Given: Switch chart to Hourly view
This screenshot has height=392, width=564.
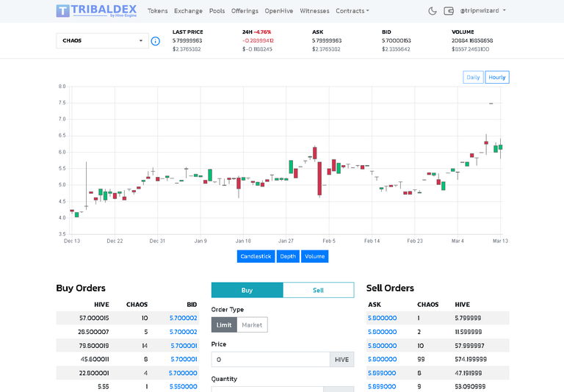Looking at the screenshot, I should coord(497,77).
